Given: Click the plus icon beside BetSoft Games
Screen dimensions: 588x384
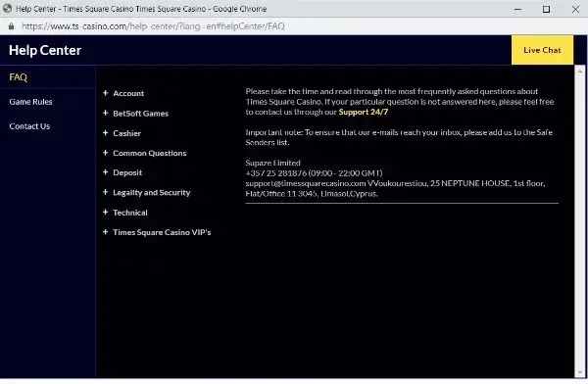Looking at the screenshot, I should point(106,113).
